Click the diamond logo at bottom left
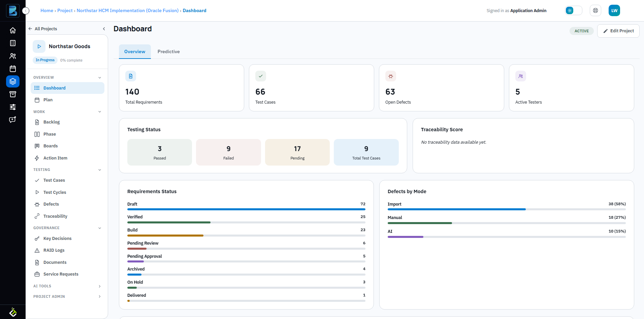644x319 pixels. pyautogui.click(x=13, y=312)
